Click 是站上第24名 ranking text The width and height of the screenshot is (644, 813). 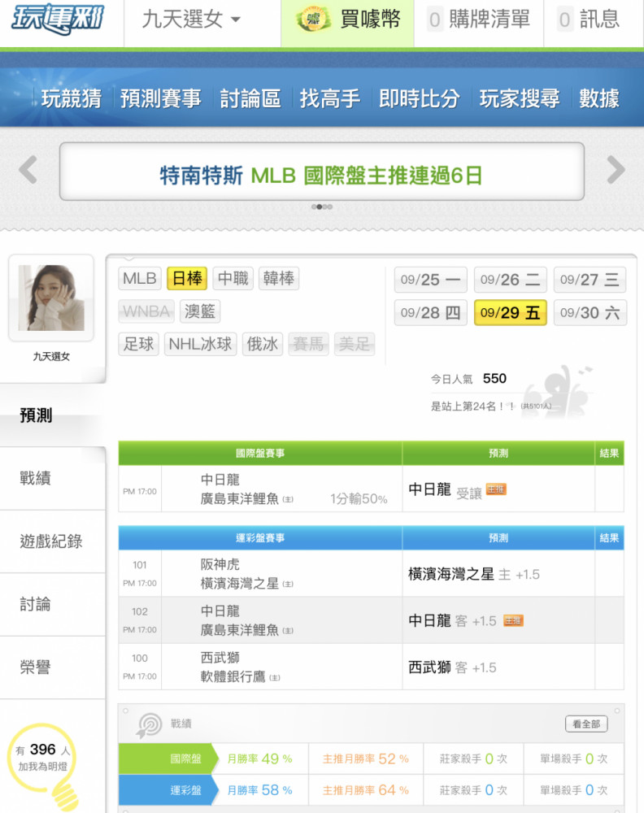point(473,406)
